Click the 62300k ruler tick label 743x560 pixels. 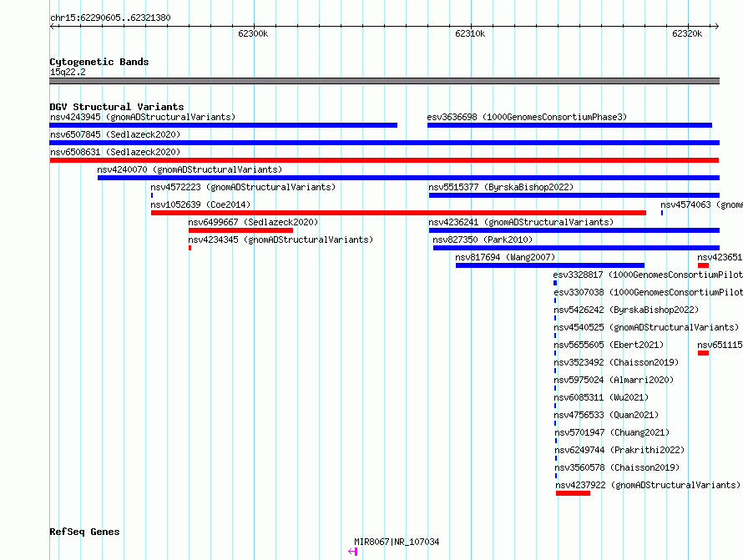pyautogui.click(x=253, y=33)
